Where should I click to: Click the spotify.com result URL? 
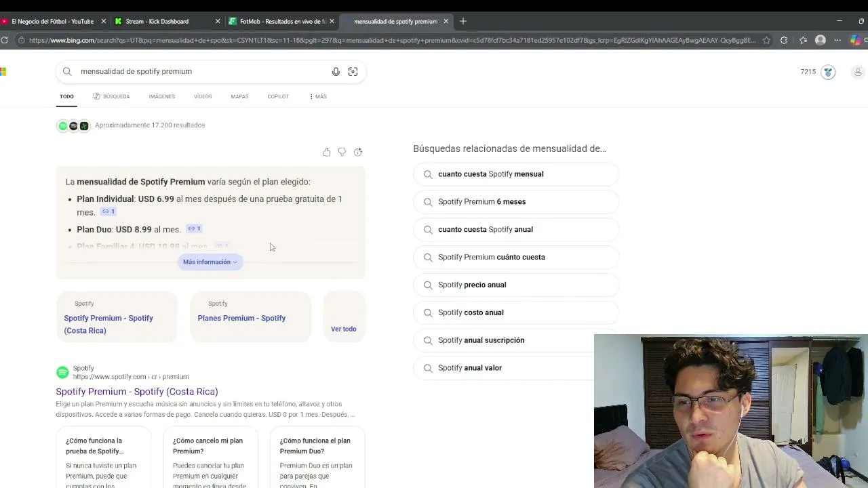131,377
